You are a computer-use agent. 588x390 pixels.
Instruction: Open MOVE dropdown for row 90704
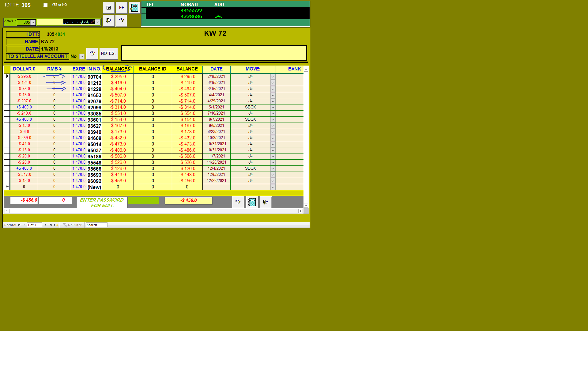tap(273, 77)
